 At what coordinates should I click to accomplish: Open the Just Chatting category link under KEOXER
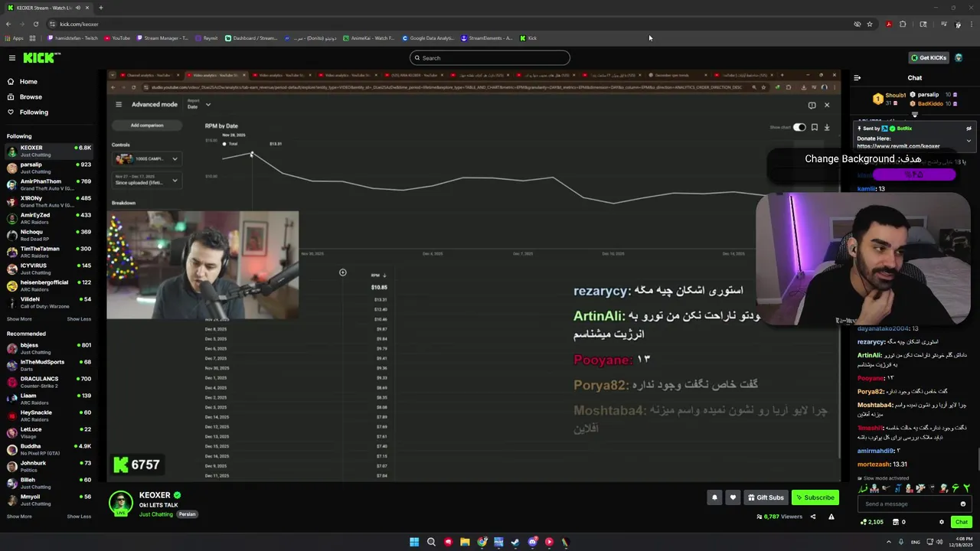156,514
